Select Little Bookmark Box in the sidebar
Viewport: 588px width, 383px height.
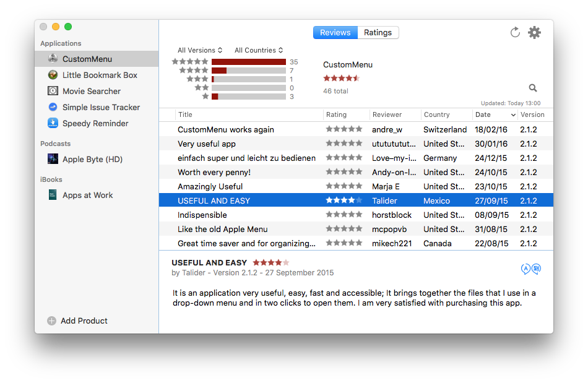97,75
